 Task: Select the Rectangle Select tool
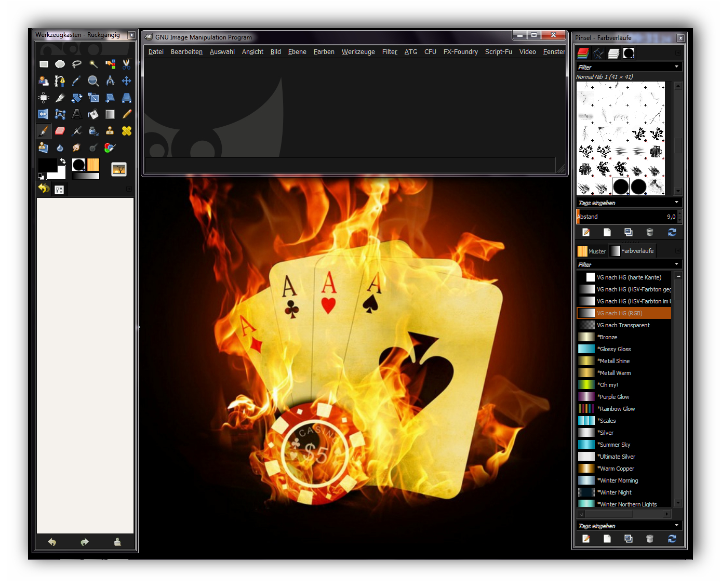44,64
